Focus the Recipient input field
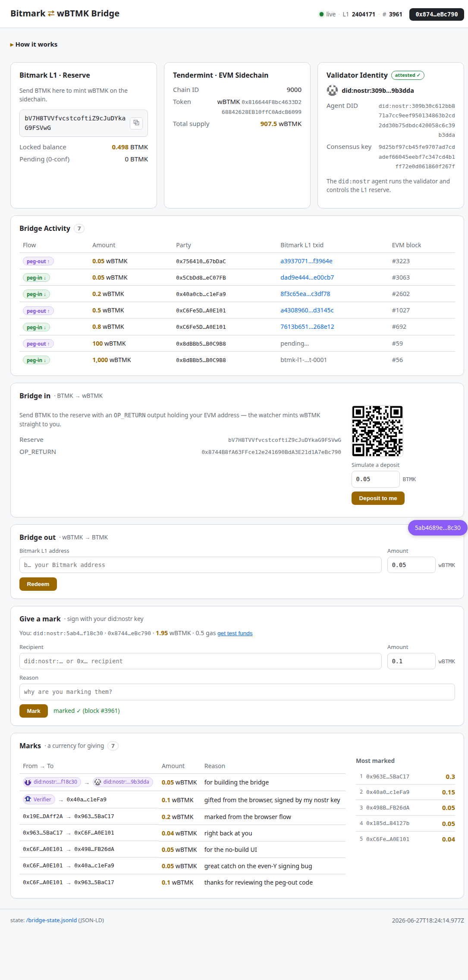The width and height of the screenshot is (468, 980). [201, 661]
